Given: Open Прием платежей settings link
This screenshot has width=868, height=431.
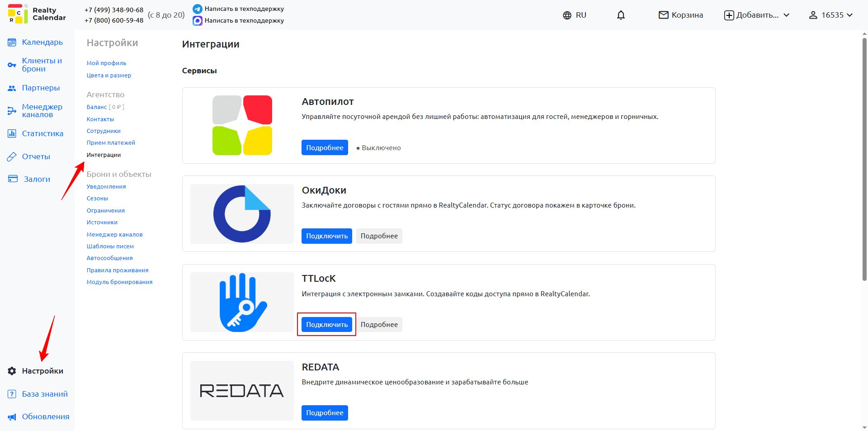Looking at the screenshot, I should 111,143.
